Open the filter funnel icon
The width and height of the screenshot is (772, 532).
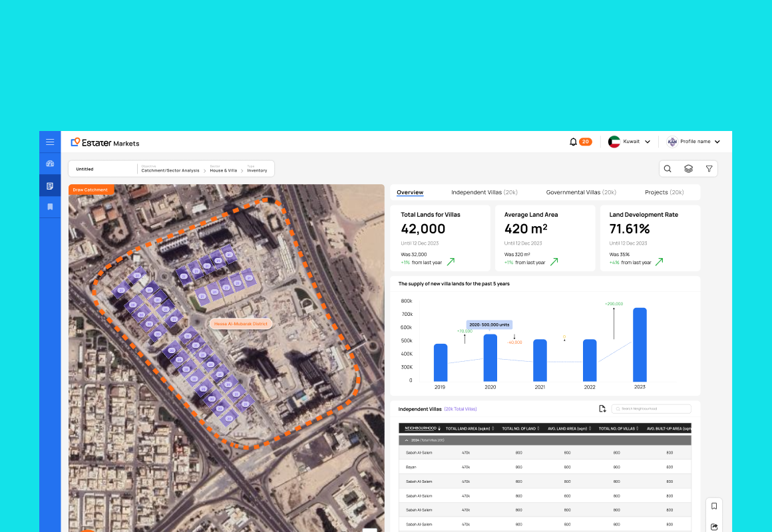coord(709,169)
